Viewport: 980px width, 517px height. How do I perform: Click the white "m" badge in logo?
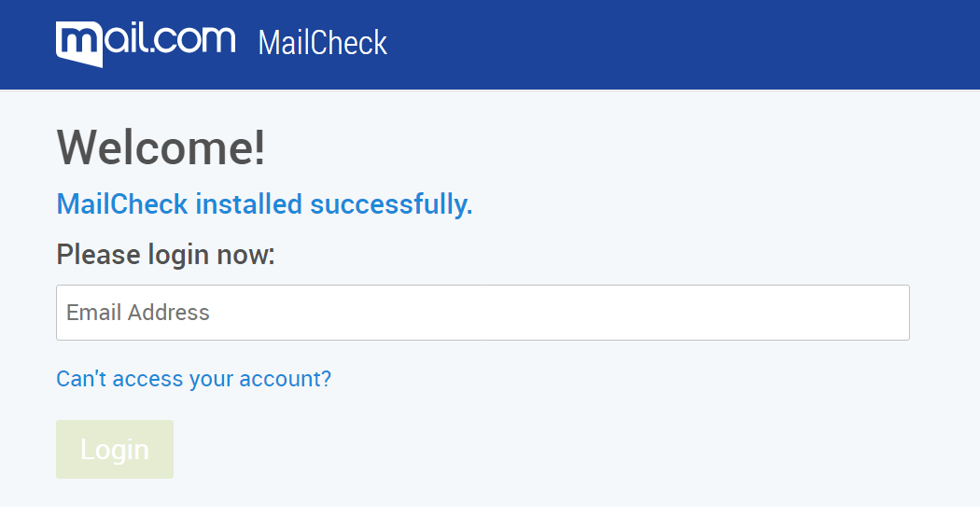point(78,44)
